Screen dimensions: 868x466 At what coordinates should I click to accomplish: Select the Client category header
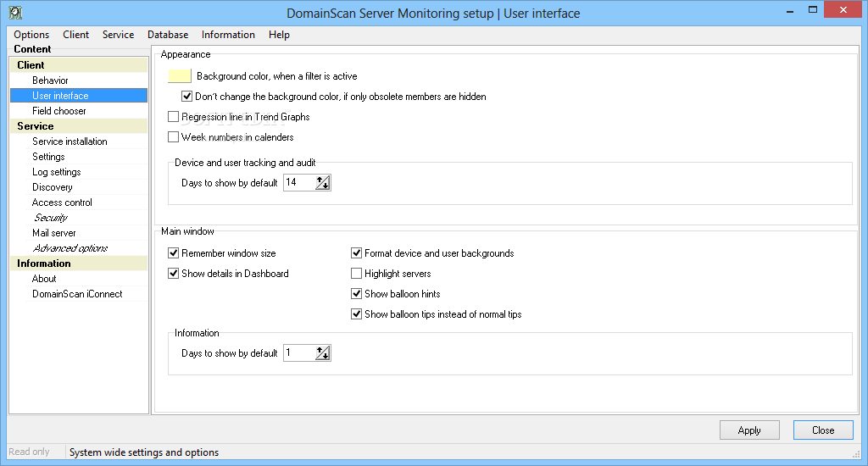pos(79,64)
